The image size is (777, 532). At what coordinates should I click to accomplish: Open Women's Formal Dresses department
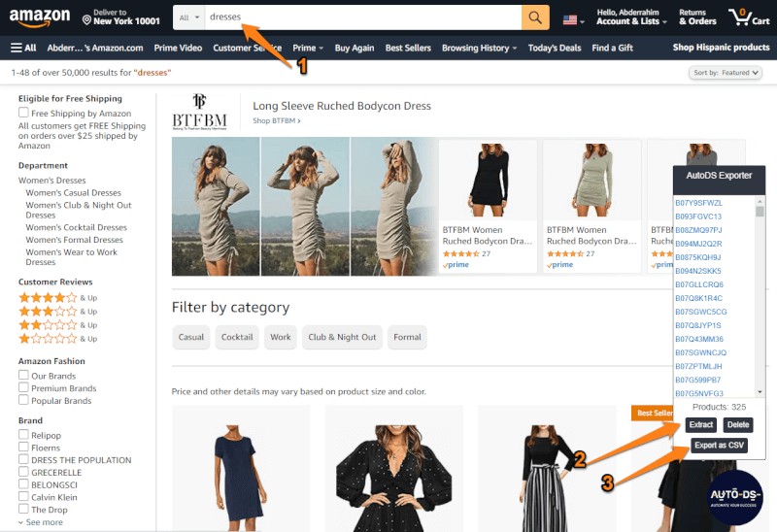pyautogui.click(x=75, y=240)
